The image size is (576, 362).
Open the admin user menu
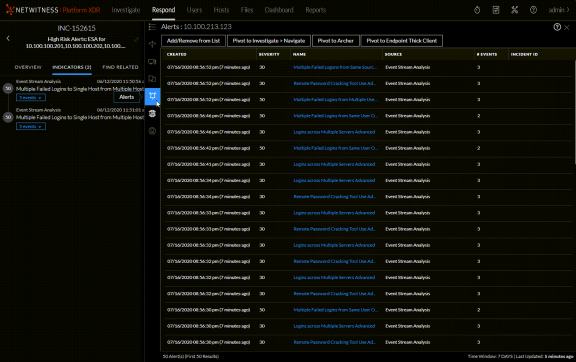559,10
